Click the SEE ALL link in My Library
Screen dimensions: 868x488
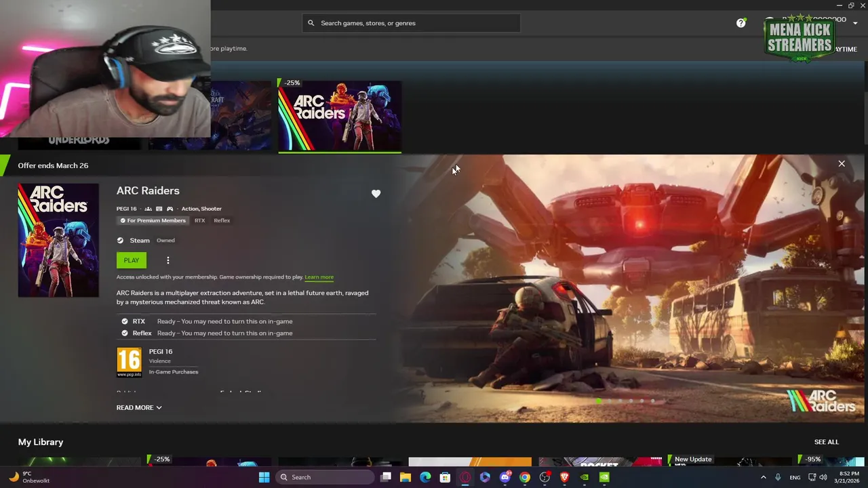coord(826,442)
